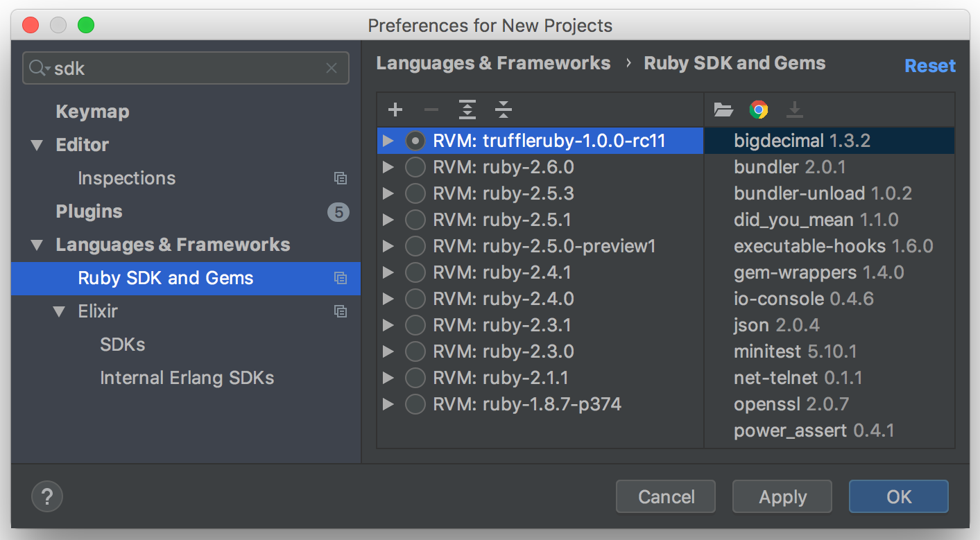Click the Reset link
The image size is (980, 540).
(x=930, y=66)
